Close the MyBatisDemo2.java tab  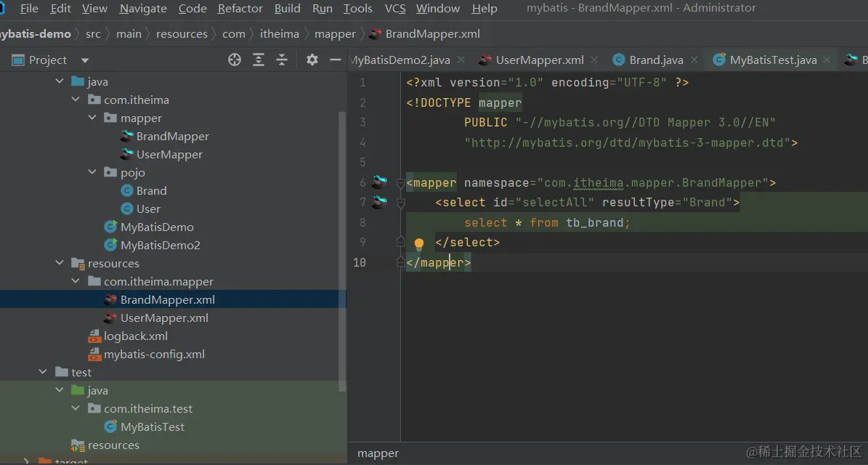click(x=461, y=60)
